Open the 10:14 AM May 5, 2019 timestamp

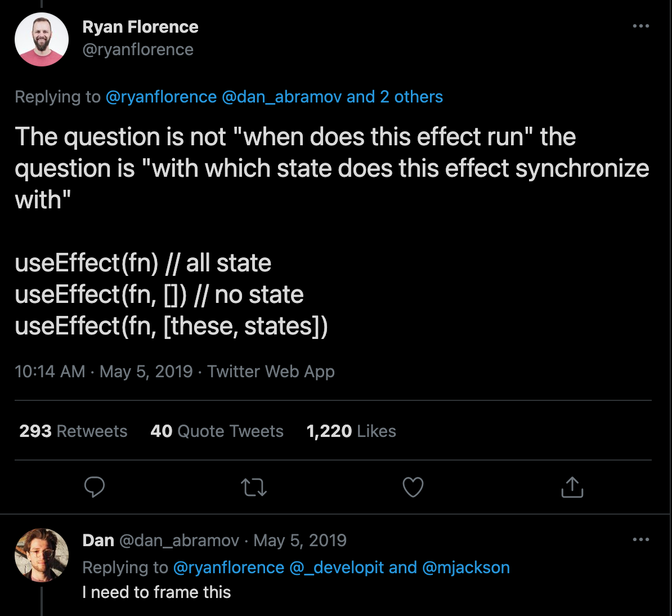pyautogui.click(x=104, y=372)
